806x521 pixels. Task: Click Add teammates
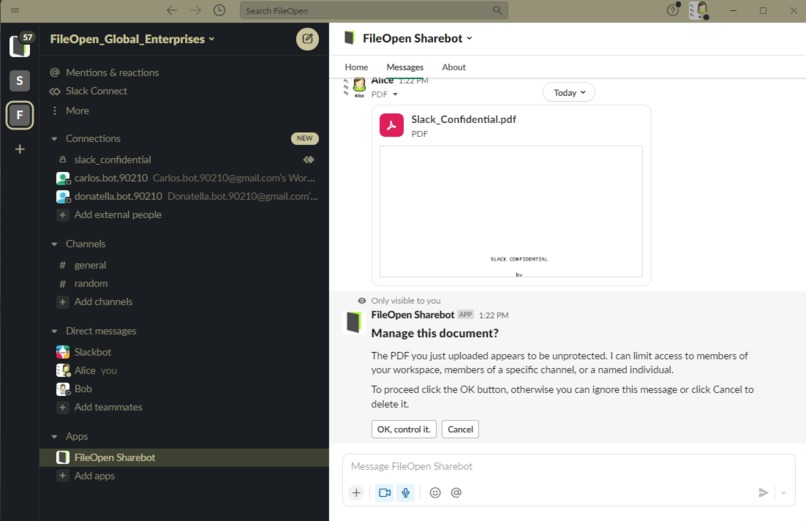click(108, 407)
